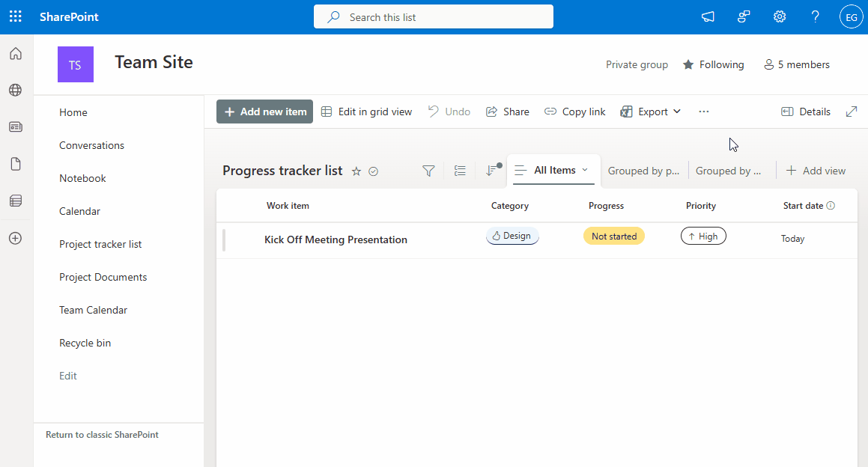Toggle the Details pane
This screenshot has width=868, height=467.
(x=806, y=112)
